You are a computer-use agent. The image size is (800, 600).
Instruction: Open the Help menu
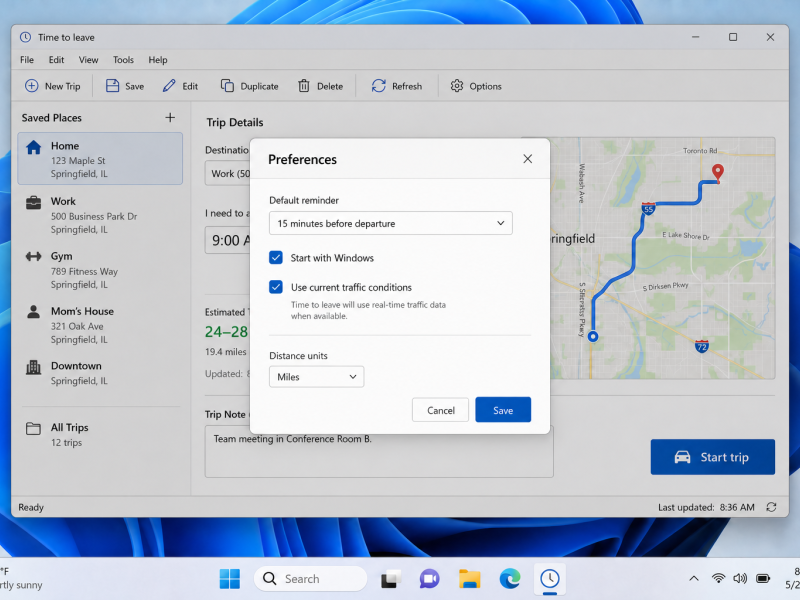point(158,60)
